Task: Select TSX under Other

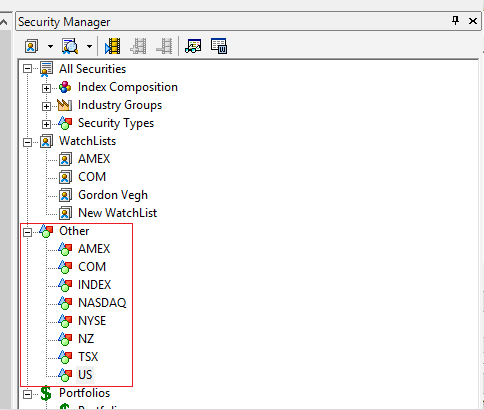Action: [88, 357]
